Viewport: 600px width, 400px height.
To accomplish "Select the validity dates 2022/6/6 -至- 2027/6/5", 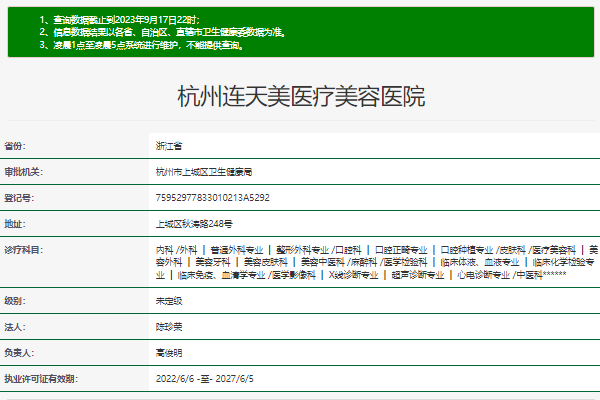I will click(x=205, y=378).
